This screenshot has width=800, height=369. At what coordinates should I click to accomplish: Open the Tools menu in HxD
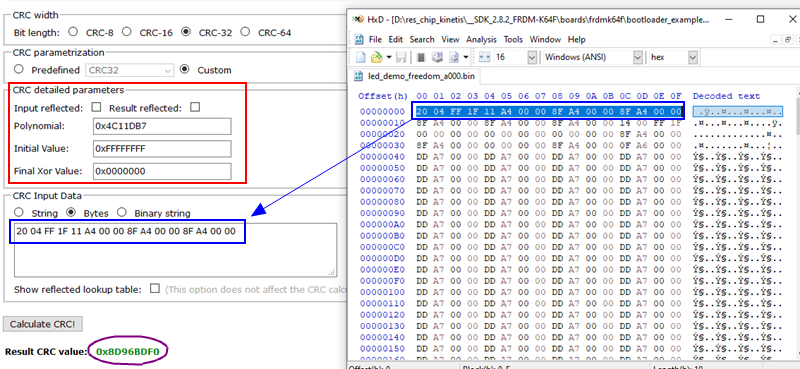(x=513, y=39)
